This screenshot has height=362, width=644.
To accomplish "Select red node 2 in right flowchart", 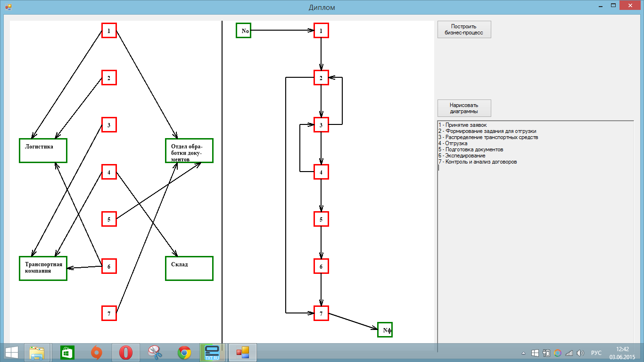I will pyautogui.click(x=321, y=78).
